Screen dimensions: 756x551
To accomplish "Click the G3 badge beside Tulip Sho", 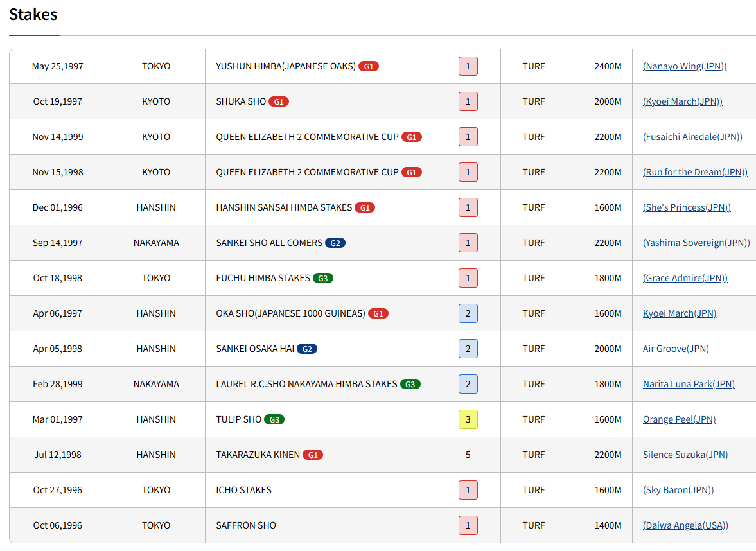I will coord(274,419).
